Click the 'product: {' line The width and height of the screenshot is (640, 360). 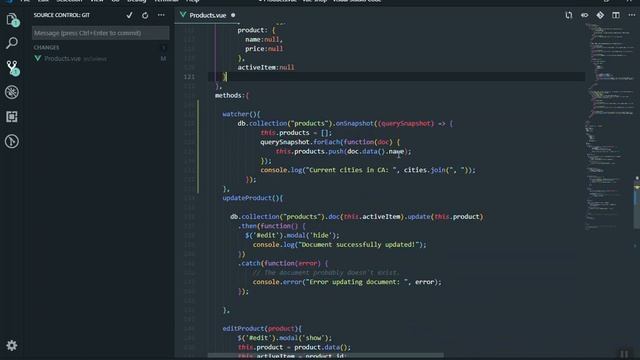(256, 30)
